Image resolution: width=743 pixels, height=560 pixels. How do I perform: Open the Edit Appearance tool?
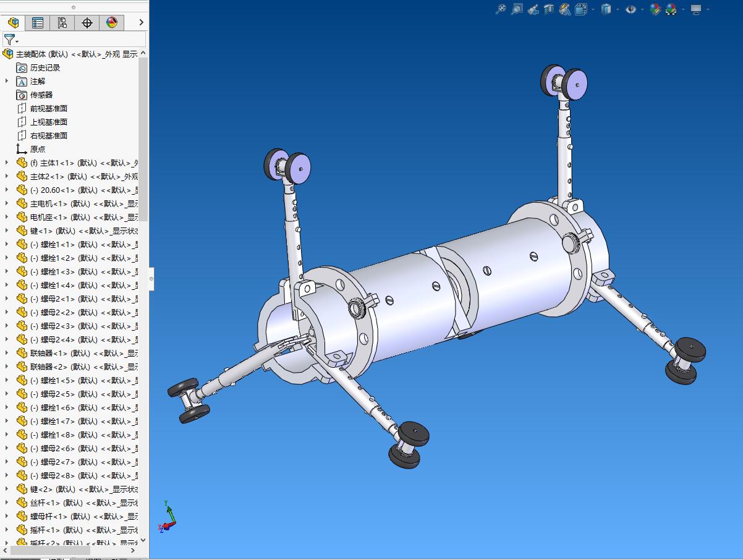[655, 9]
